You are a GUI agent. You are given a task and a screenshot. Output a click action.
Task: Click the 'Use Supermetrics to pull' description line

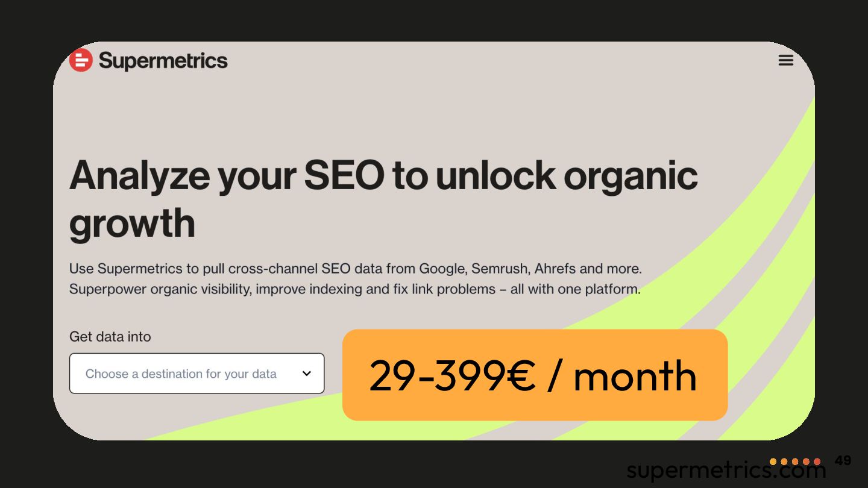pyautogui.click(x=355, y=269)
